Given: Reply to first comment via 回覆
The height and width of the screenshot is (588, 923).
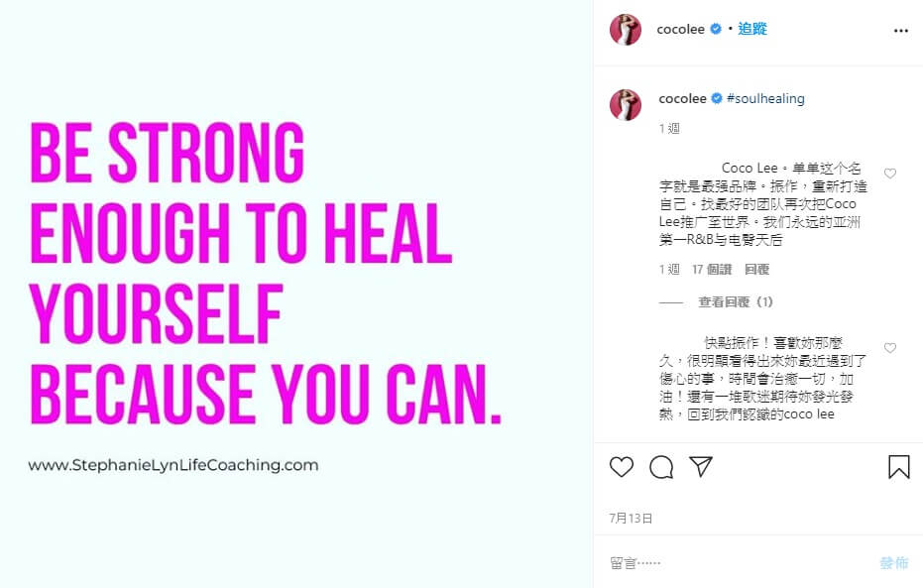Looking at the screenshot, I should [x=756, y=269].
